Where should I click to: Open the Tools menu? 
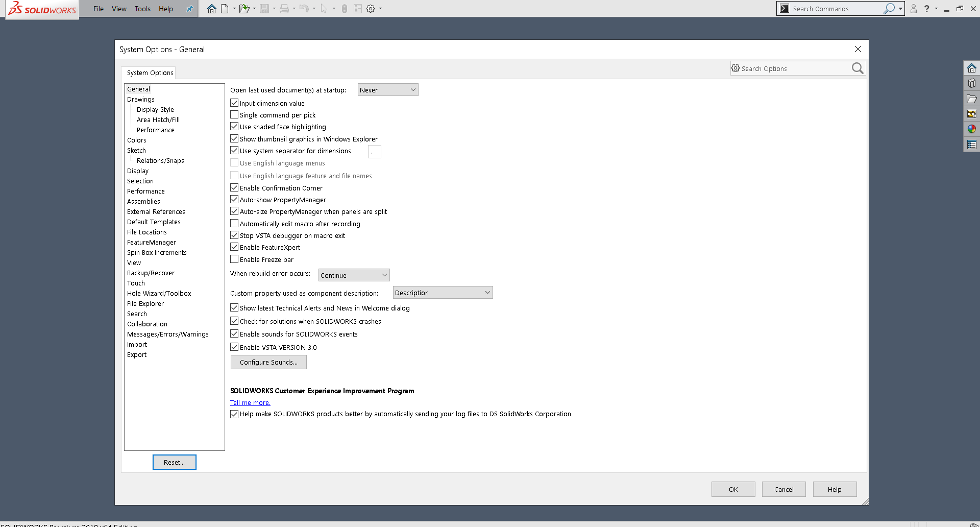point(142,9)
